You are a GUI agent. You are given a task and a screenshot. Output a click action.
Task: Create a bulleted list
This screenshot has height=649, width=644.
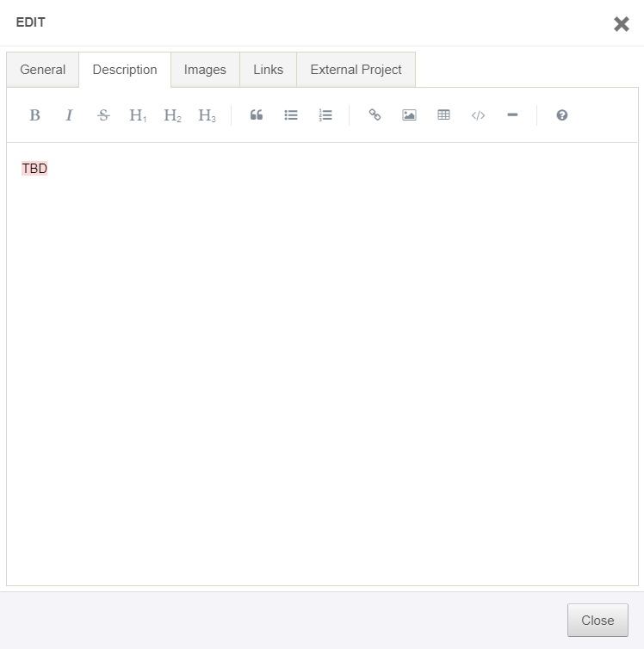[291, 115]
